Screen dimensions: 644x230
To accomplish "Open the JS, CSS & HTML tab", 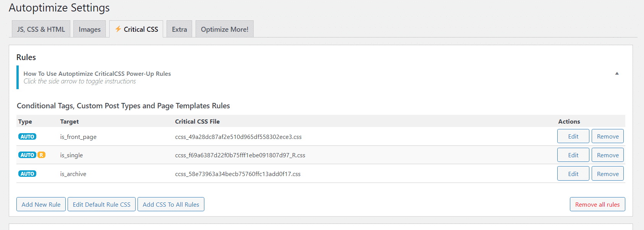I will click(41, 29).
